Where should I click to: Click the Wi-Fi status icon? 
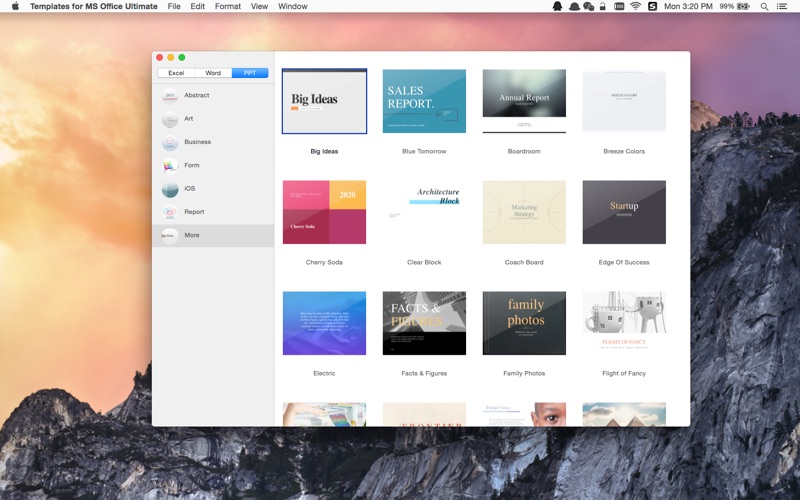pyautogui.click(x=635, y=6)
